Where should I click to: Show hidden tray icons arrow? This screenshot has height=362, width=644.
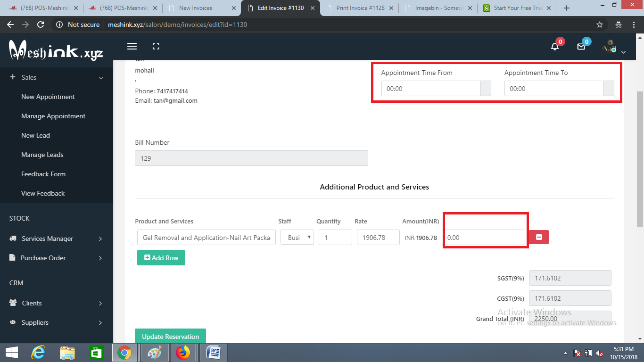(565, 353)
